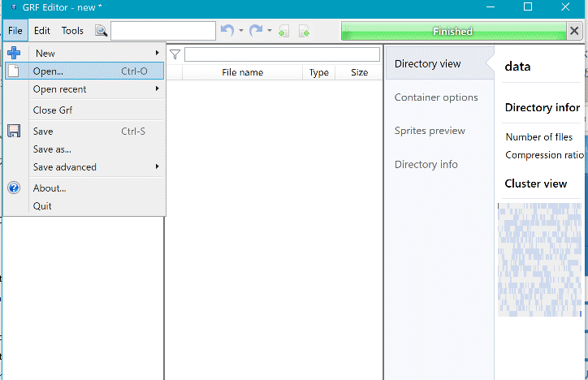The width and height of the screenshot is (588, 380).
Task: Sort by the File name column header
Action: point(242,72)
